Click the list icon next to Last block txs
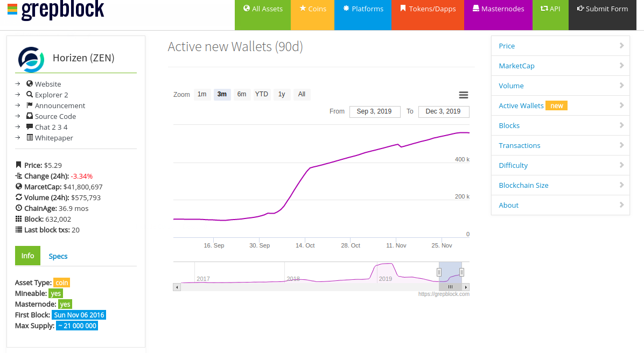 point(18,229)
